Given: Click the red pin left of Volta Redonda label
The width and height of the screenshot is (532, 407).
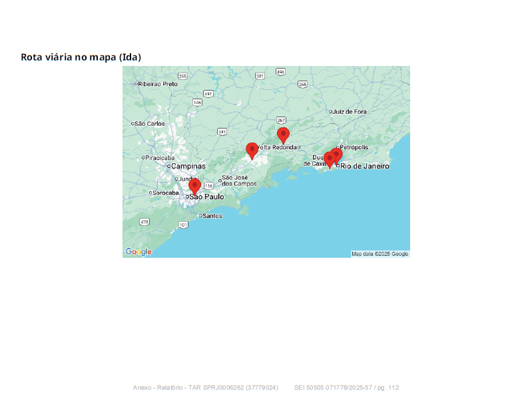Looking at the screenshot, I should pyautogui.click(x=252, y=150).
